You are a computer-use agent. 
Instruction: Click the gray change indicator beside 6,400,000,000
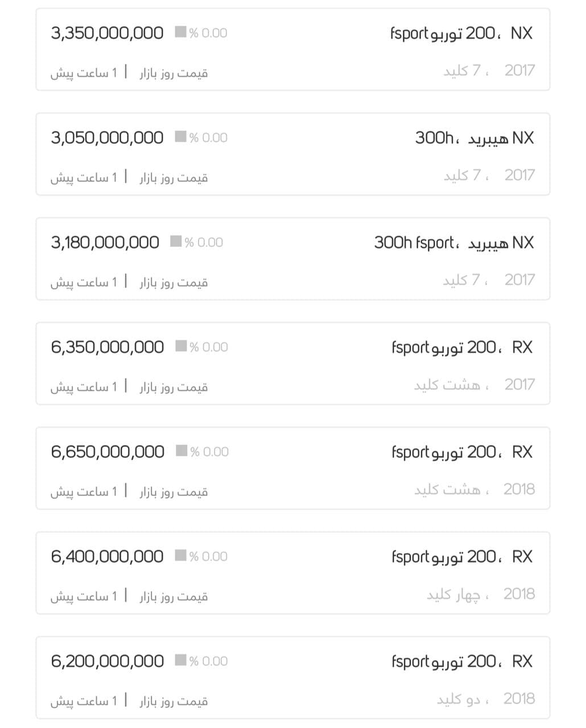point(181,556)
